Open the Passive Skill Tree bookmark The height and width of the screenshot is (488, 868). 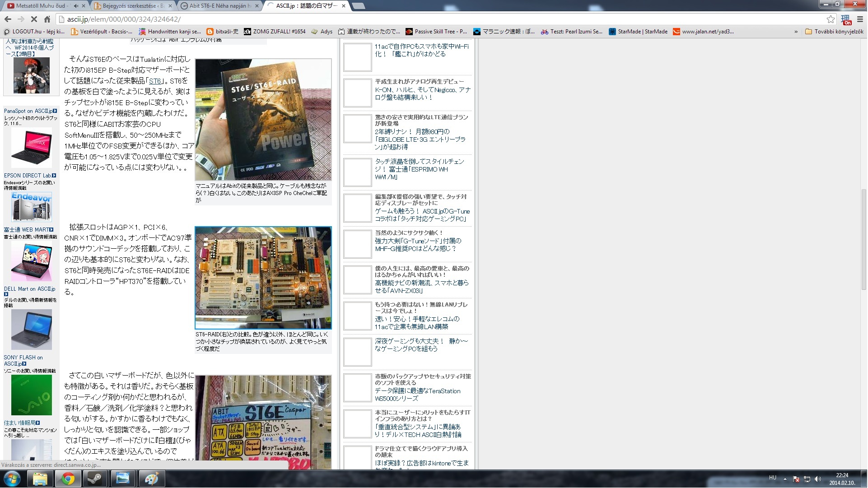tap(436, 32)
